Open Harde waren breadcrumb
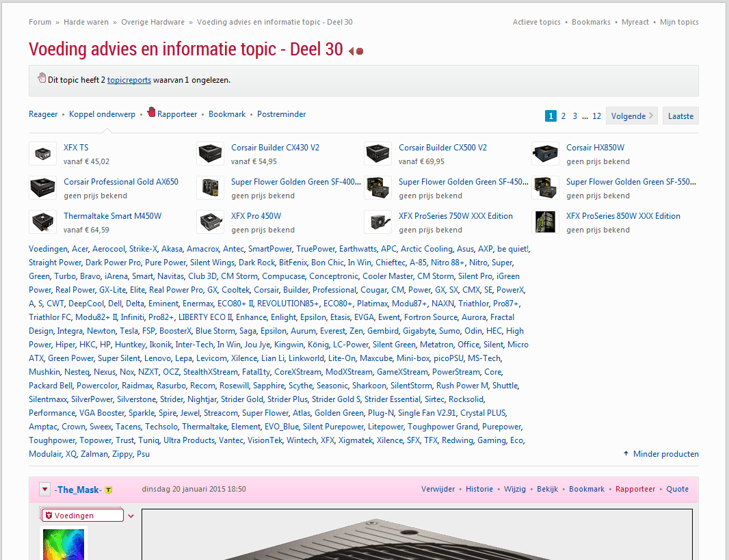 pos(86,22)
